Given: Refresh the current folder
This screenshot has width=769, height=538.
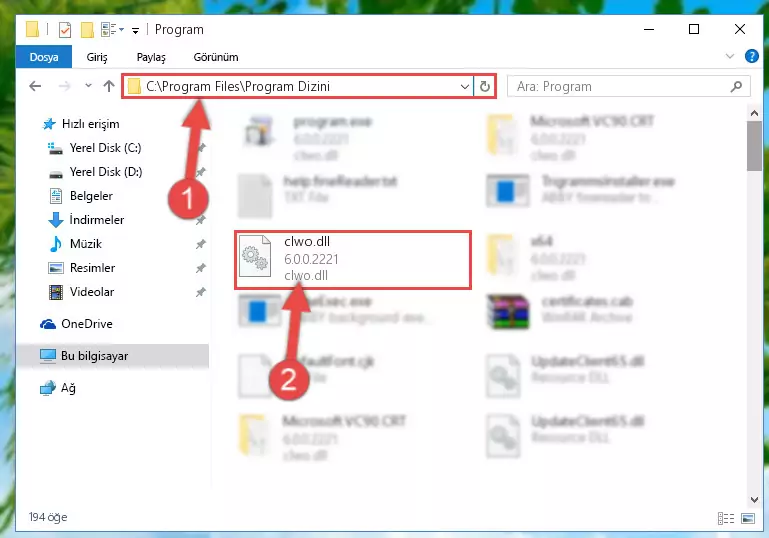Looking at the screenshot, I should tap(485, 87).
